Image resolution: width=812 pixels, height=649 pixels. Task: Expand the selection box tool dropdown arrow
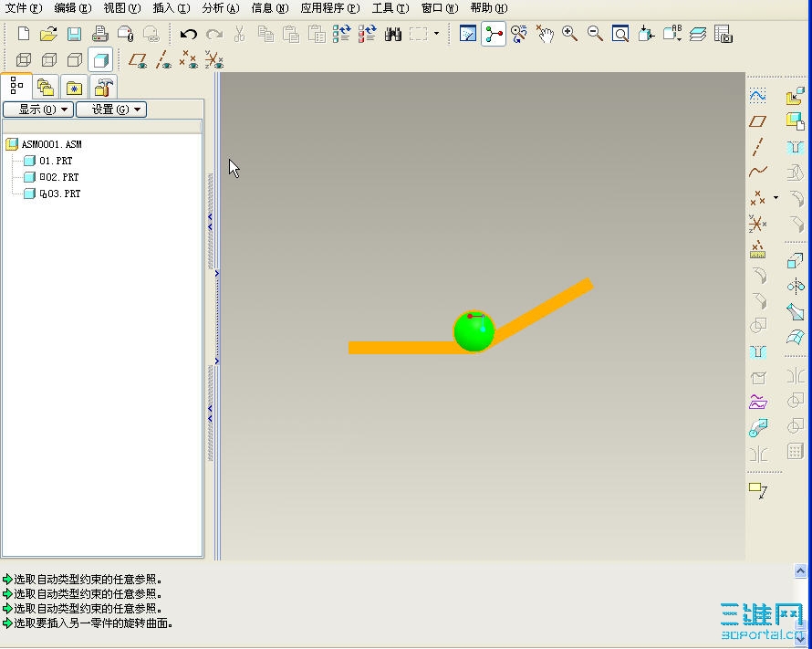(x=436, y=34)
